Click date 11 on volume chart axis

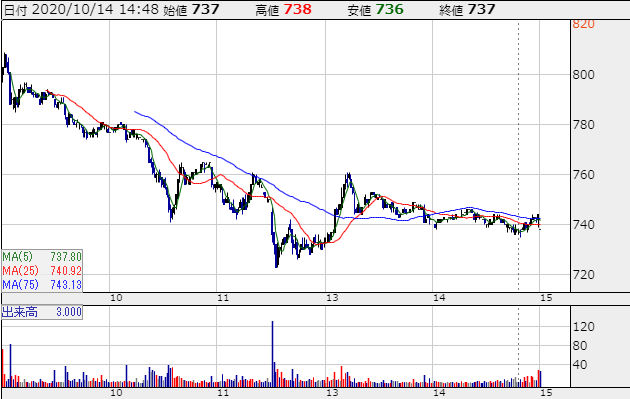click(x=223, y=393)
